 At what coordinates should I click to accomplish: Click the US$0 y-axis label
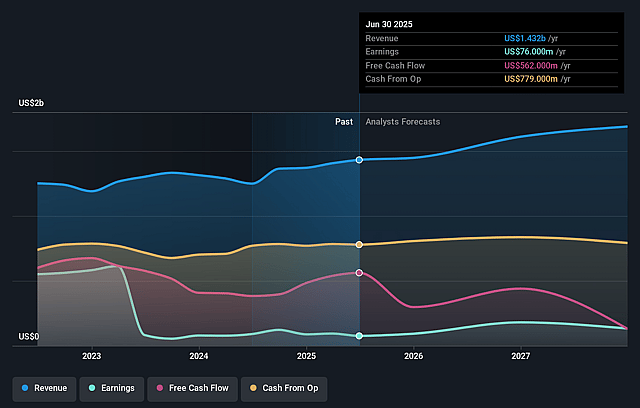click(x=29, y=337)
